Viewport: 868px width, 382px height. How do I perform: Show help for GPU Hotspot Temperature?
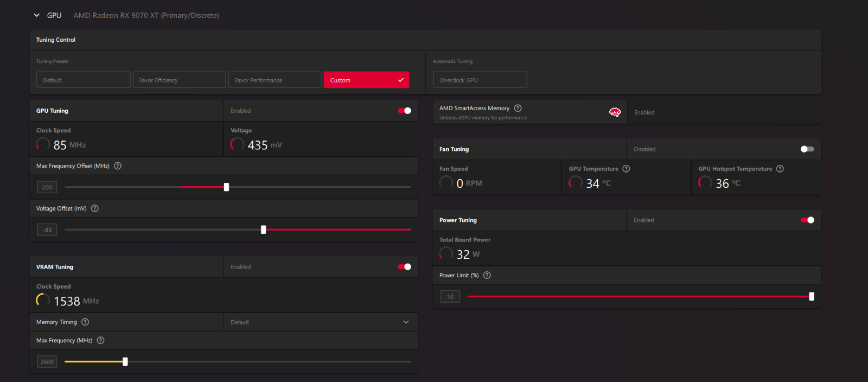780,169
